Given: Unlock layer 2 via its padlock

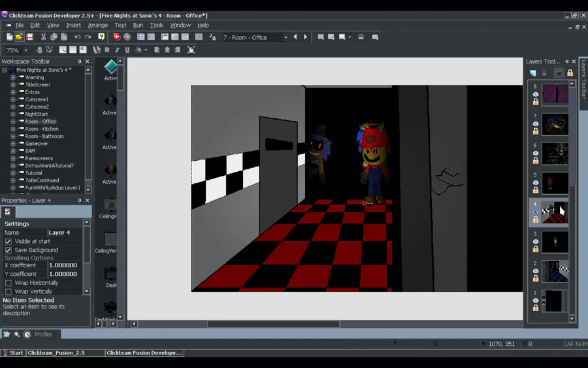Looking at the screenshot, I should coord(536,278).
